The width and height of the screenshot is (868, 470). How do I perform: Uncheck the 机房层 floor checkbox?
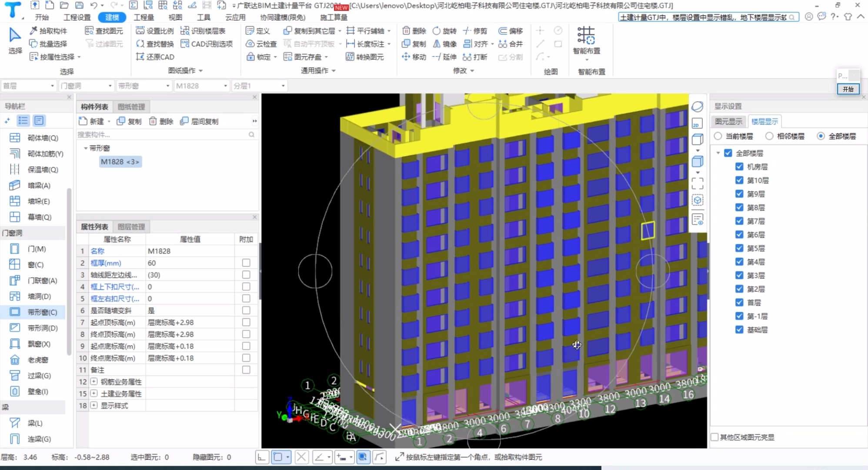tap(739, 167)
